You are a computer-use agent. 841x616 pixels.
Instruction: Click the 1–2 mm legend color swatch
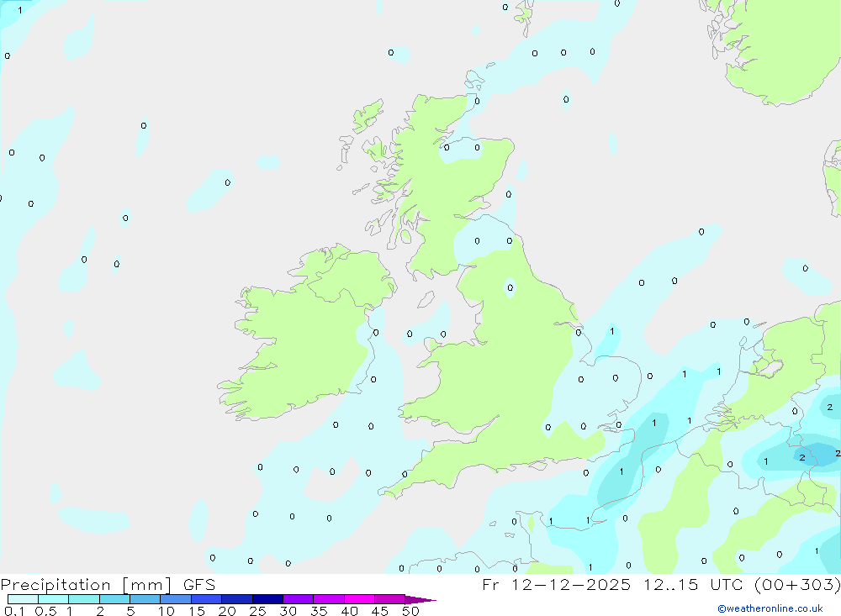(x=84, y=599)
